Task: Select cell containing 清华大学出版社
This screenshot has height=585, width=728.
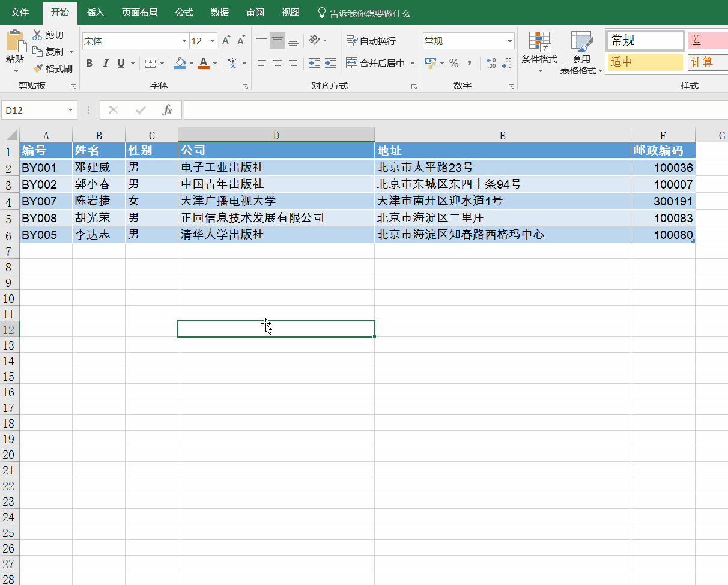Action: tap(276, 235)
